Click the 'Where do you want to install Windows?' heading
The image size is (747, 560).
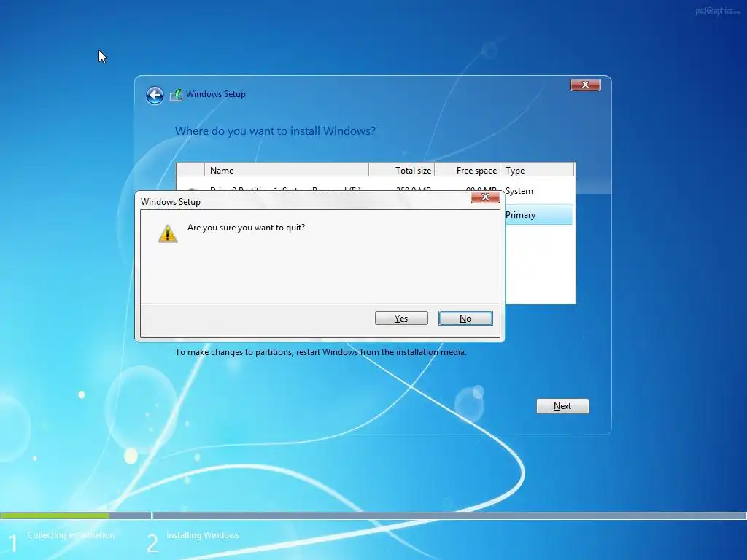click(x=275, y=131)
